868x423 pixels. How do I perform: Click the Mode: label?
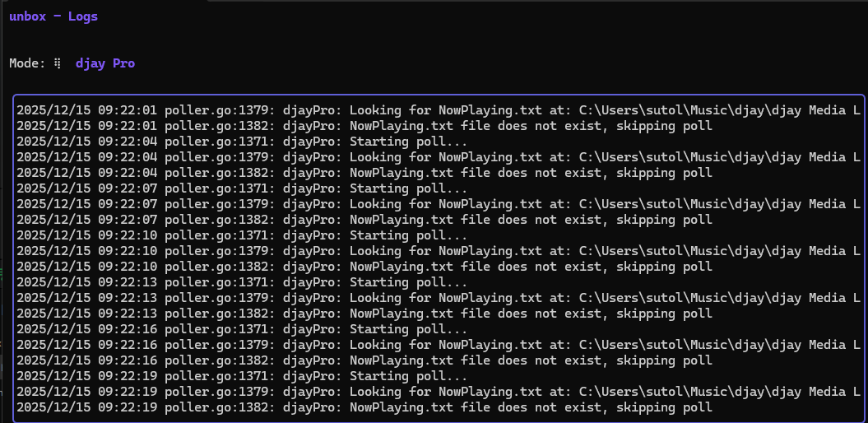(28, 63)
